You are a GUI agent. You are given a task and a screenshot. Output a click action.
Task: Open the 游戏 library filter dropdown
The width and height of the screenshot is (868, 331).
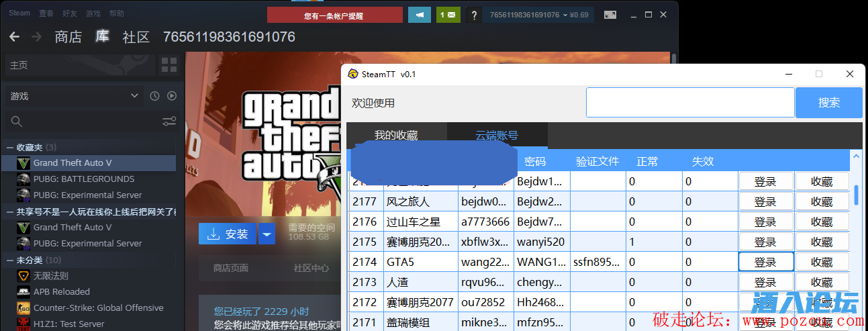75,96
